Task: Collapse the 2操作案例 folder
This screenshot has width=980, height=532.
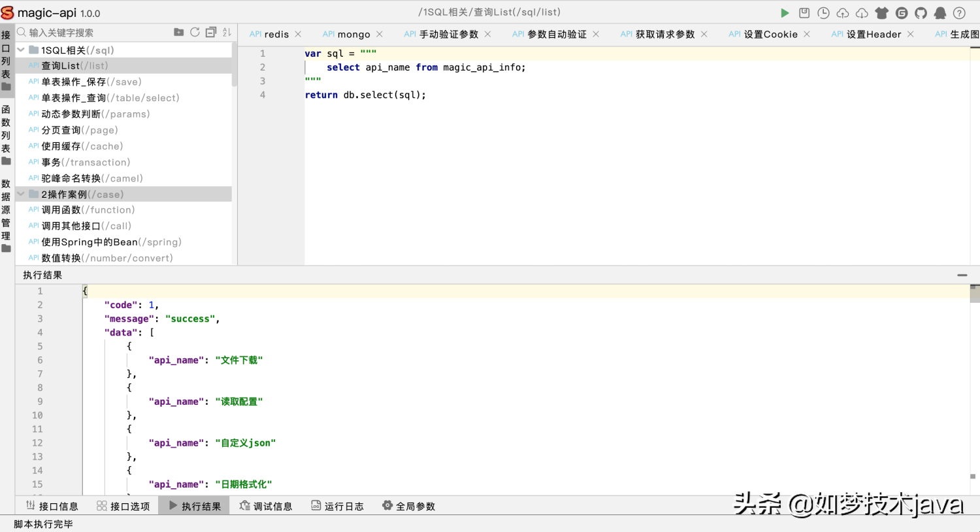Action: pyautogui.click(x=21, y=194)
